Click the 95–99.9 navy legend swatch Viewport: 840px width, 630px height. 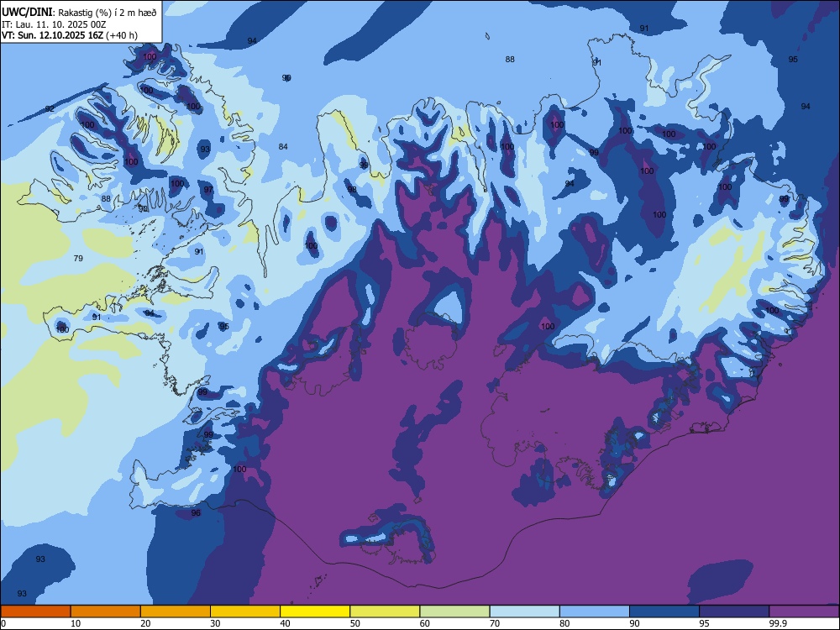click(x=734, y=612)
